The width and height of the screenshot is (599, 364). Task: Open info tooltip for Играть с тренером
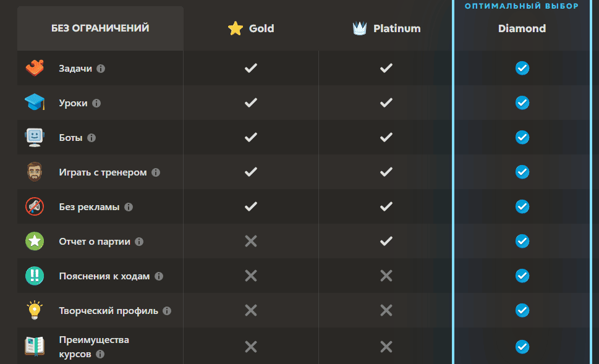tap(156, 172)
